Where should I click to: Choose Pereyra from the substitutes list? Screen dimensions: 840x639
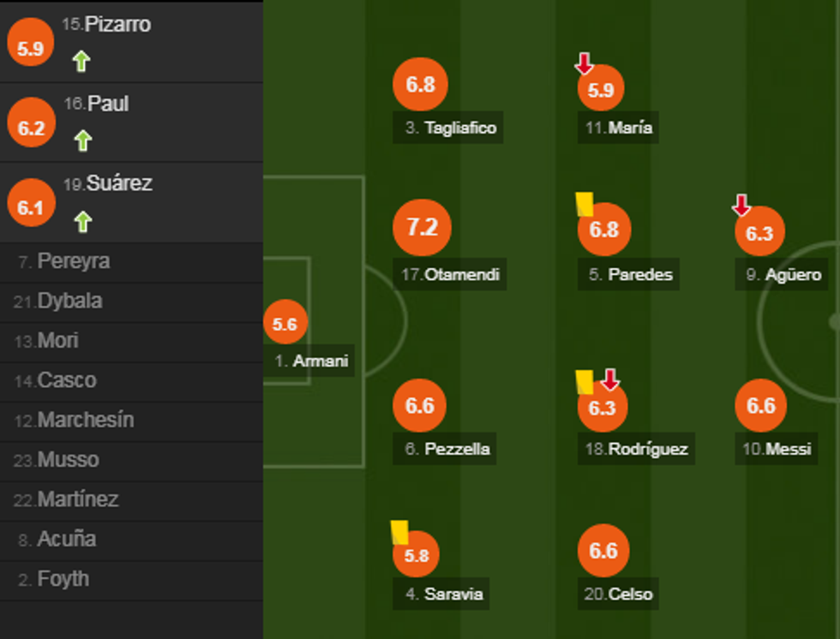click(73, 261)
